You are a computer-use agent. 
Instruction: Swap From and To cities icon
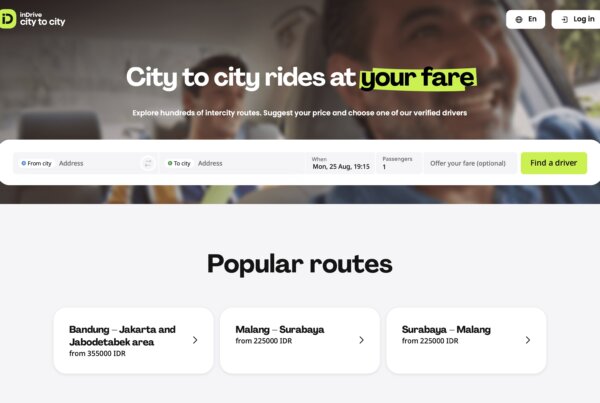click(x=148, y=163)
